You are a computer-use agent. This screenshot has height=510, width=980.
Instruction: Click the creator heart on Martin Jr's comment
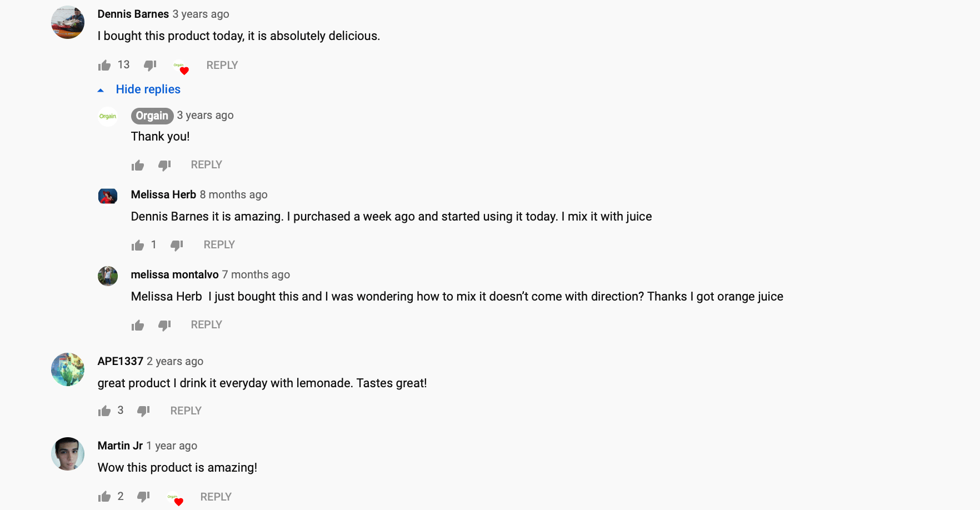pyautogui.click(x=178, y=499)
